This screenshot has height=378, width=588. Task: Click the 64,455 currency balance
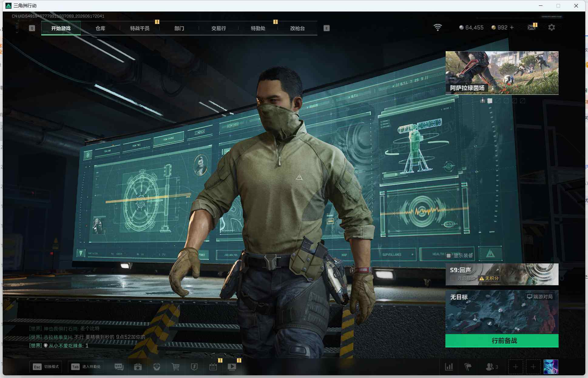coord(471,28)
